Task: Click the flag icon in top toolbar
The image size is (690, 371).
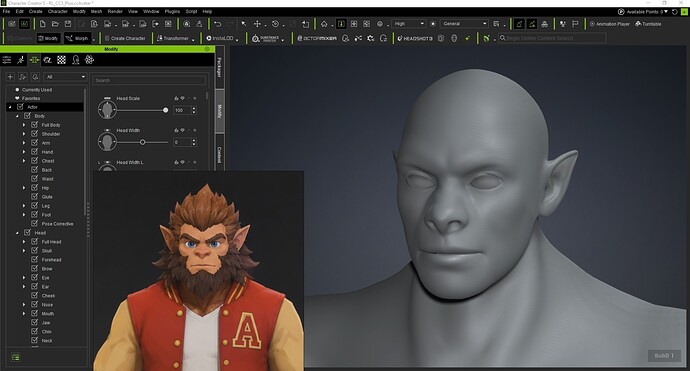Action: coord(575,24)
